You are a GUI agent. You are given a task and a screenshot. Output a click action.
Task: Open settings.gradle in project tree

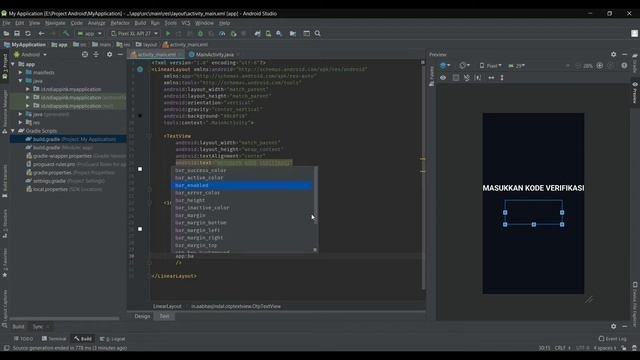click(x=65, y=181)
